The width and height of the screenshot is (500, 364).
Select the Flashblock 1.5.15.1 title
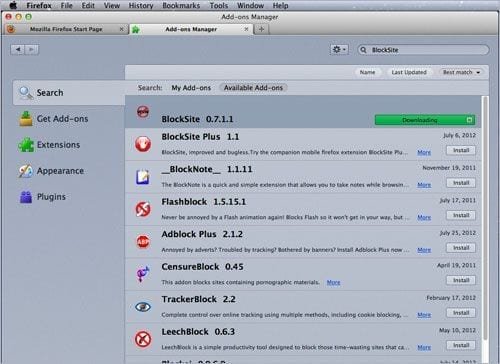204,202
